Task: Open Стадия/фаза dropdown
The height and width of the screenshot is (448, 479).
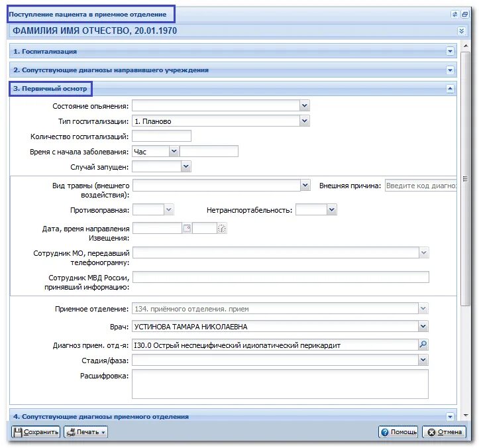Action: click(x=423, y=360)
